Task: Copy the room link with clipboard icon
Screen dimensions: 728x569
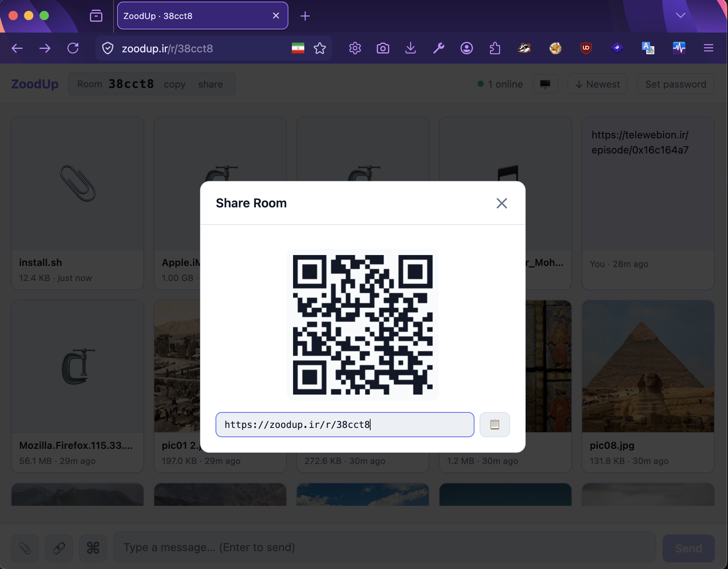Action: pos(495,424)
